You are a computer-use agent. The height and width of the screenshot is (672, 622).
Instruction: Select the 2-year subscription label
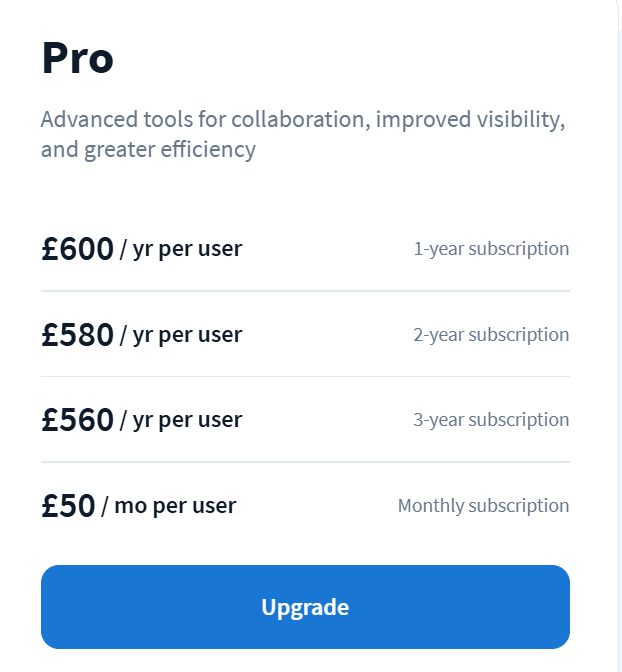point(491,335)
